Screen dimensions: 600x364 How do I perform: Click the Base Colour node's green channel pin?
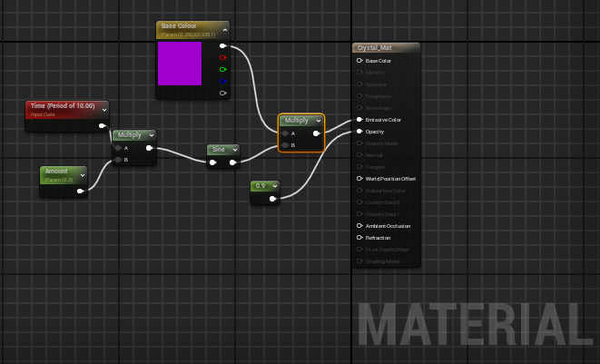223,69
